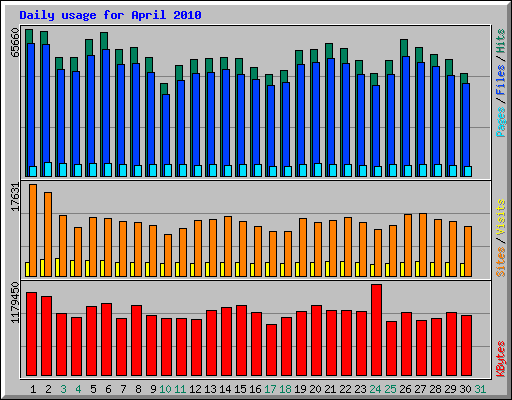
Task: Click day label 21 on x-axis
Action: point(330,389)
